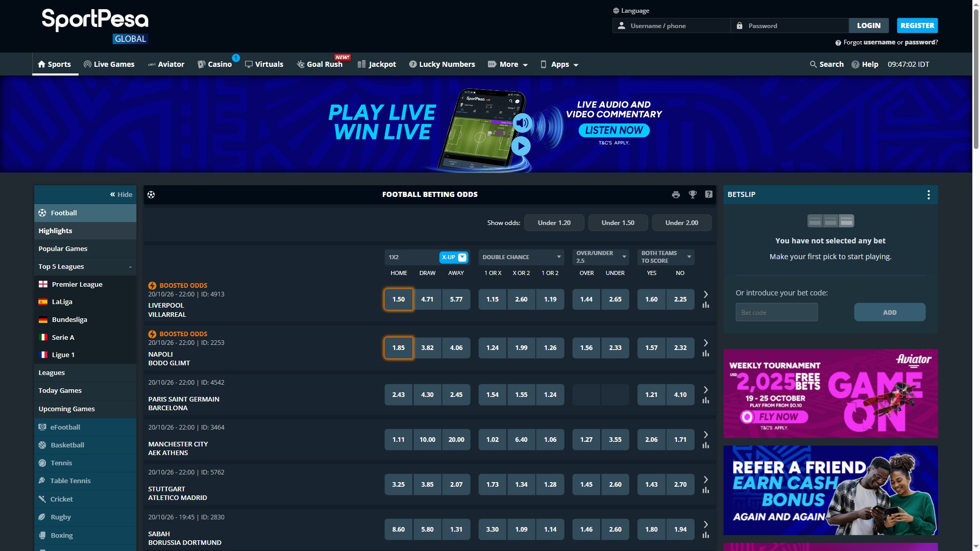Select Basketball in the sports sidebar
980x551 pixels.
click(x=85, y=445)
